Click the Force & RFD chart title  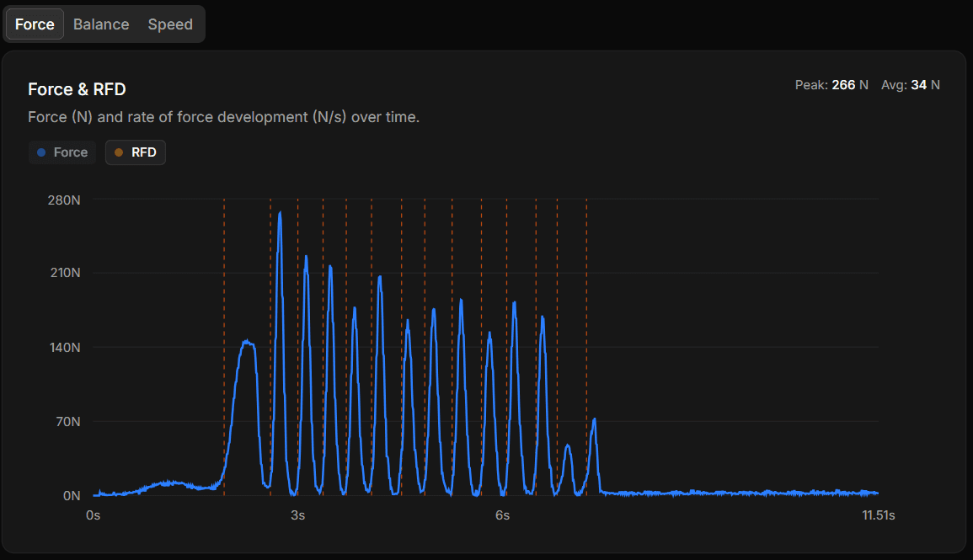tap(77, 89)
